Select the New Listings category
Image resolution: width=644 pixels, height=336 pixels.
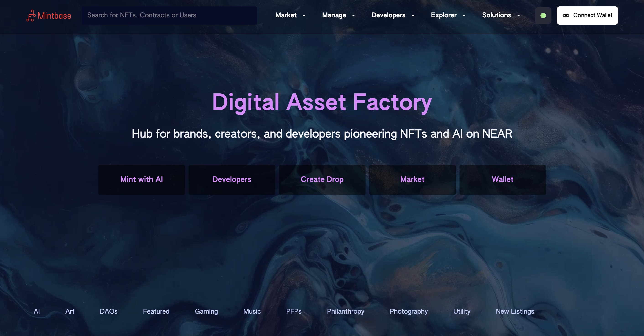(x=515, y=311)
